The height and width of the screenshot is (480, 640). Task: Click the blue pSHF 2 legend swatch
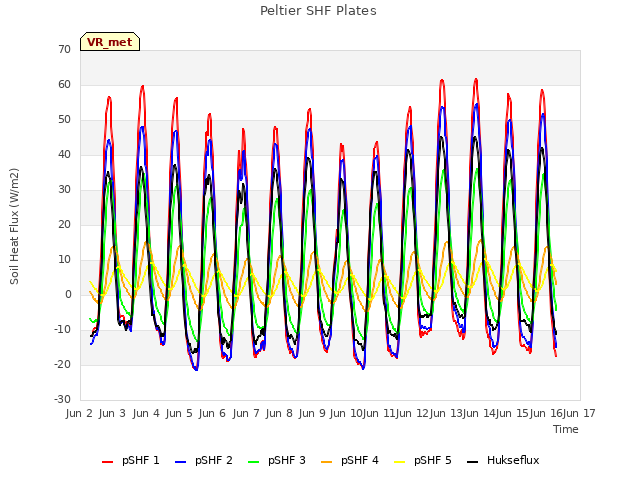(x=180, y=462)
